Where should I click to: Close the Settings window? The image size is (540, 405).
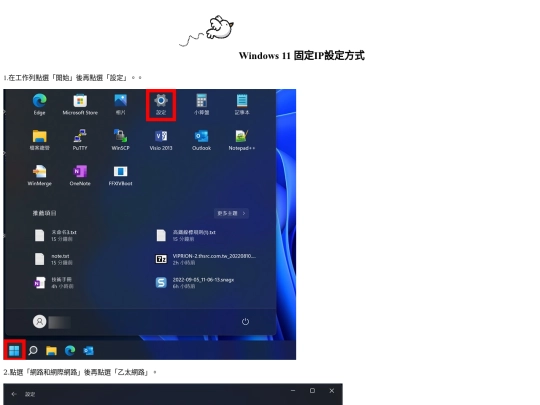click(x=332, y=391)
